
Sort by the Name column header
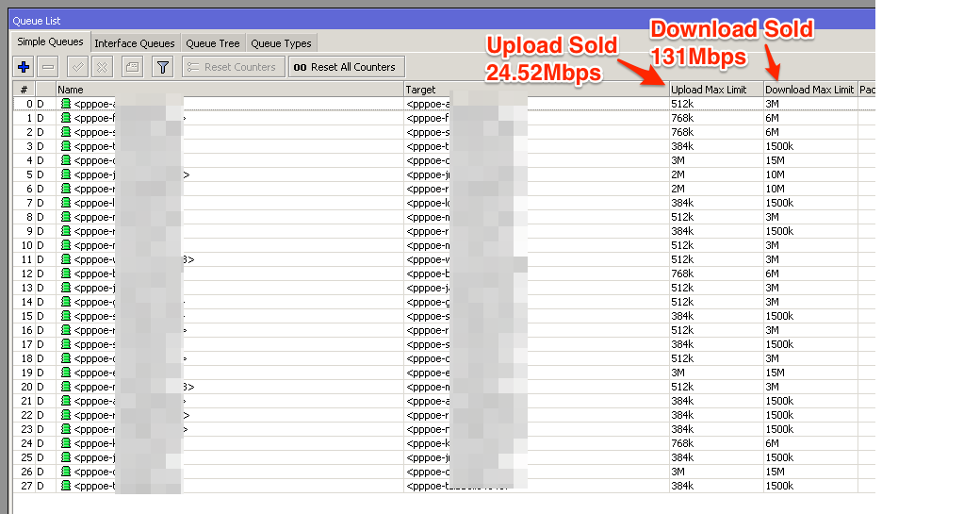click(x=229, y=90)
